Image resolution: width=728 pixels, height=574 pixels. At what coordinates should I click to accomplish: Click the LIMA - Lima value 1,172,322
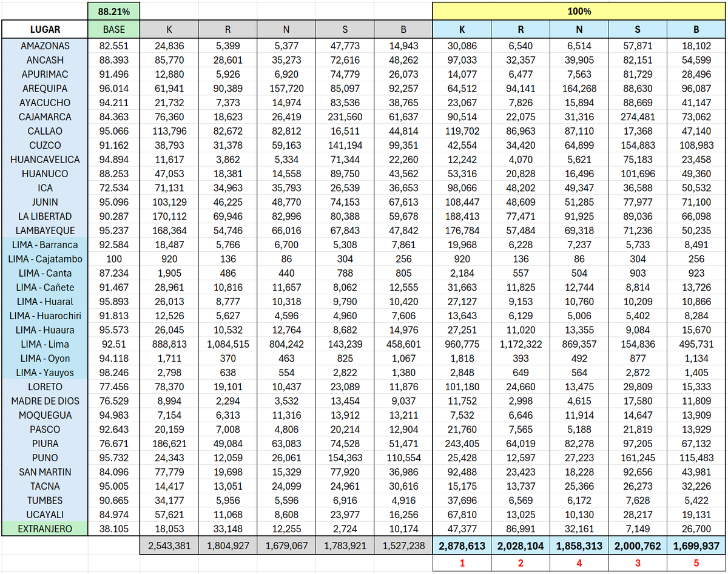521,344
